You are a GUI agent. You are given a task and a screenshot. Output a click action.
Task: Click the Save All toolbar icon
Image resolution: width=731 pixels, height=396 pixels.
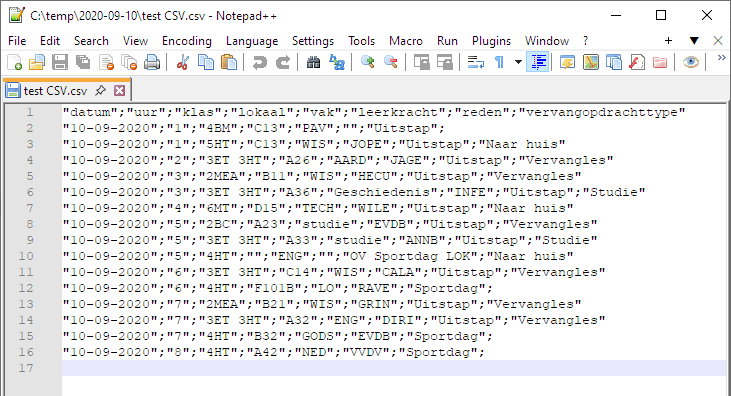pos(83,62)
